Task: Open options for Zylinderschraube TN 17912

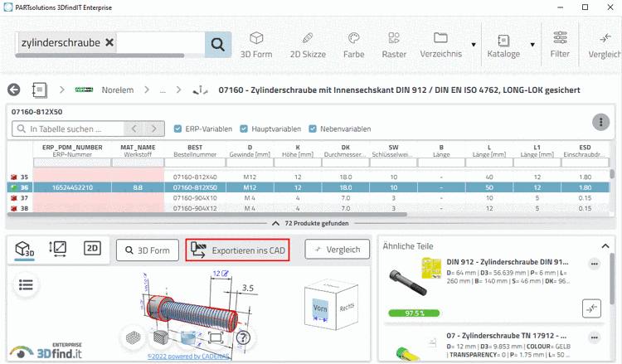Action: pos(595,337)
